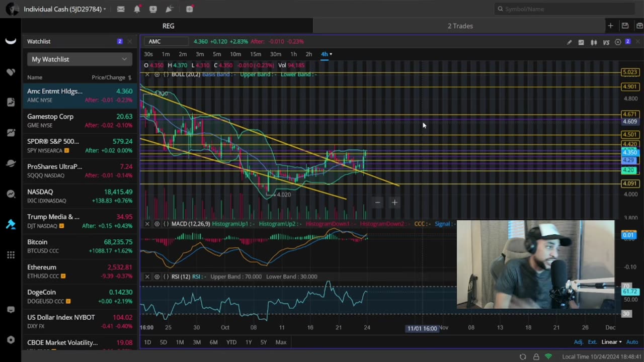Screen dimensions: 644x362
Task: Open BOLL indicator script settings
Action: click(x=166, y=74)
